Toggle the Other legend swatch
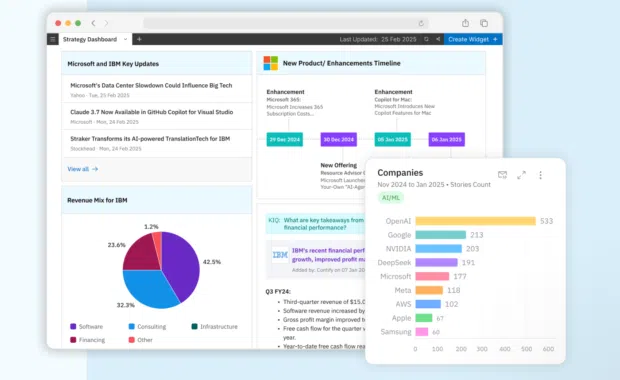The height and width of the screenshot is (380, 620). (132, 340)
